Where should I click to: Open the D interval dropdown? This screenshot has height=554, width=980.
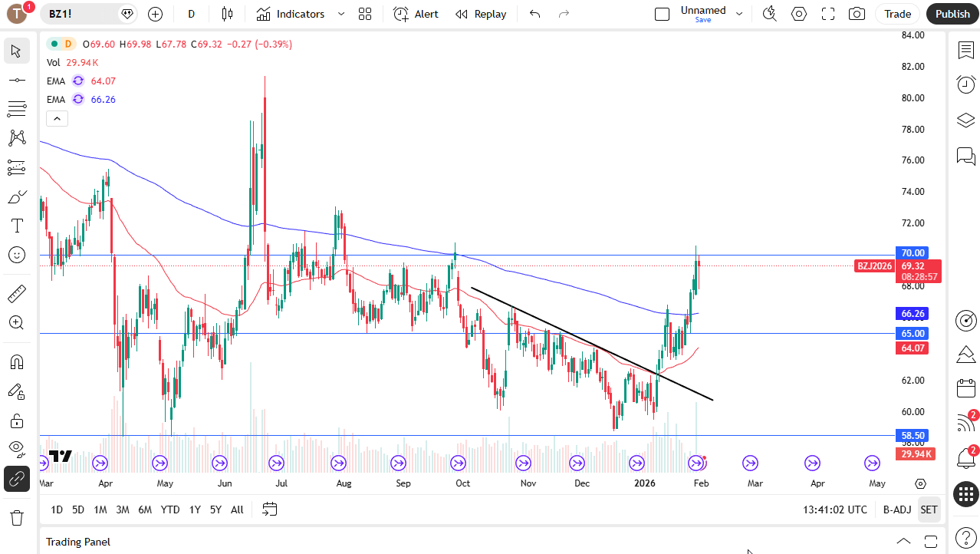click(192, 14)
